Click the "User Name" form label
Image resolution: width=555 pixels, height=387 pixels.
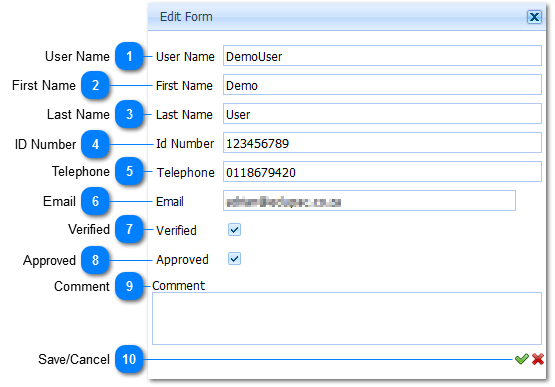tap(185, 57)
